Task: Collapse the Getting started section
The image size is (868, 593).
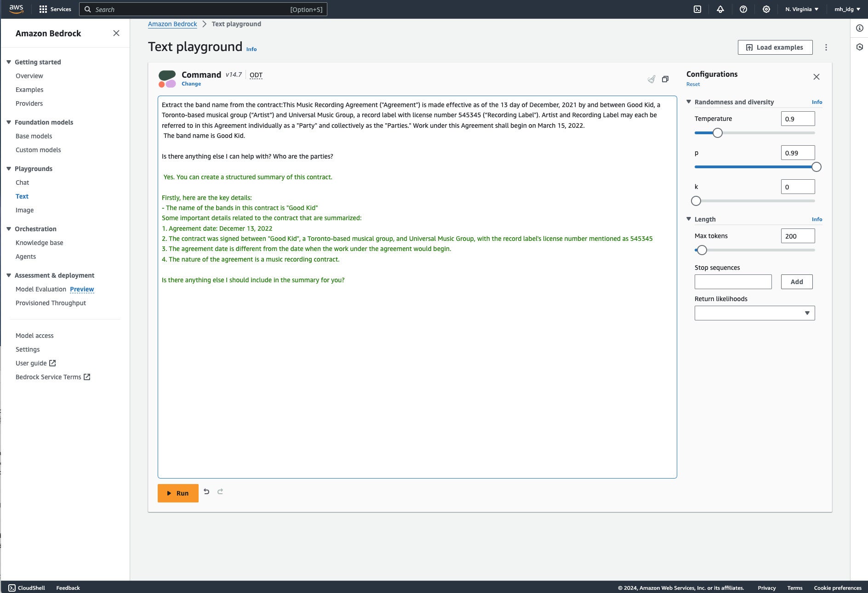Action: [x=8, y=62]
